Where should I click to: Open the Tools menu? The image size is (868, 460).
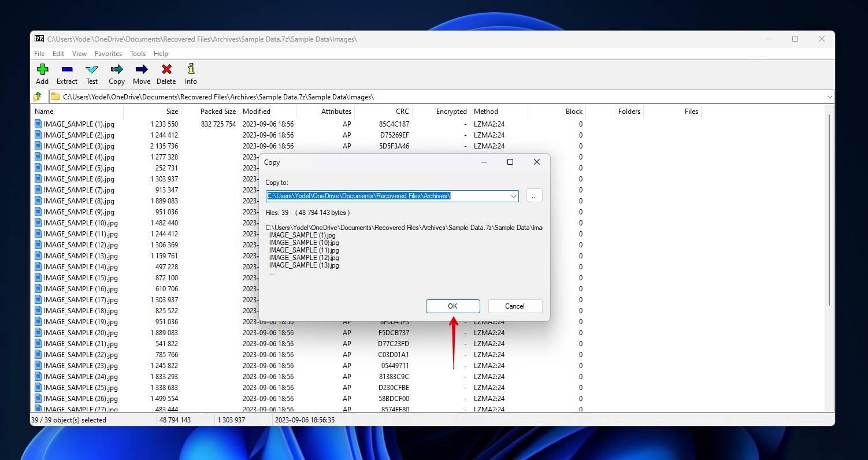[x=138, y=54]
